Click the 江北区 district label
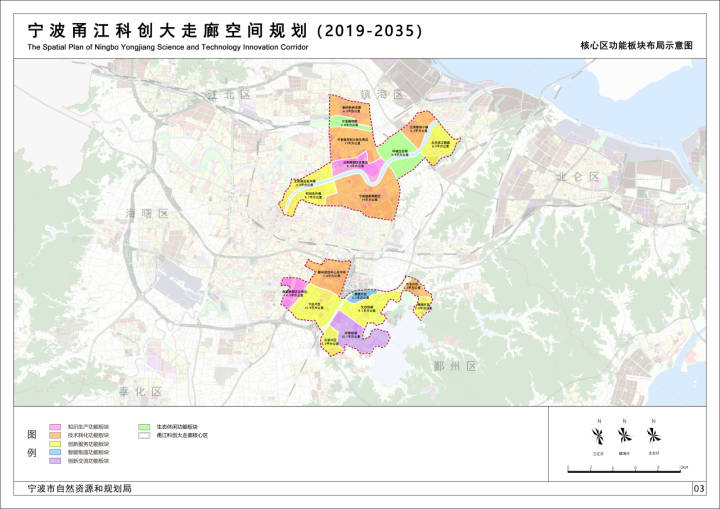The image size is (720, 509). [229, 95]
